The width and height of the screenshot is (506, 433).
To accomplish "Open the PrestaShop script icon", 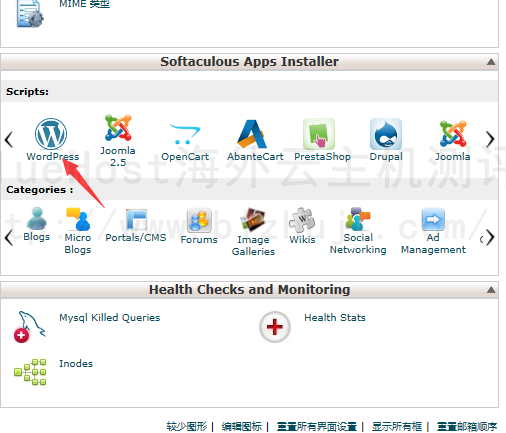I will (x=319, y=134).
